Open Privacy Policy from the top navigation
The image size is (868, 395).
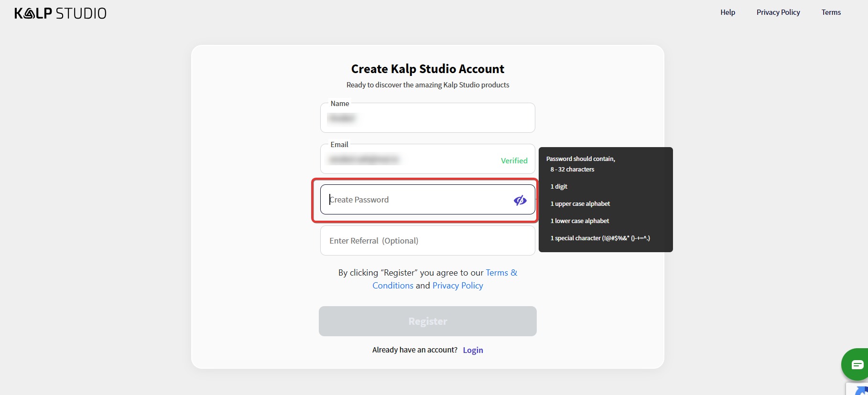778,12
